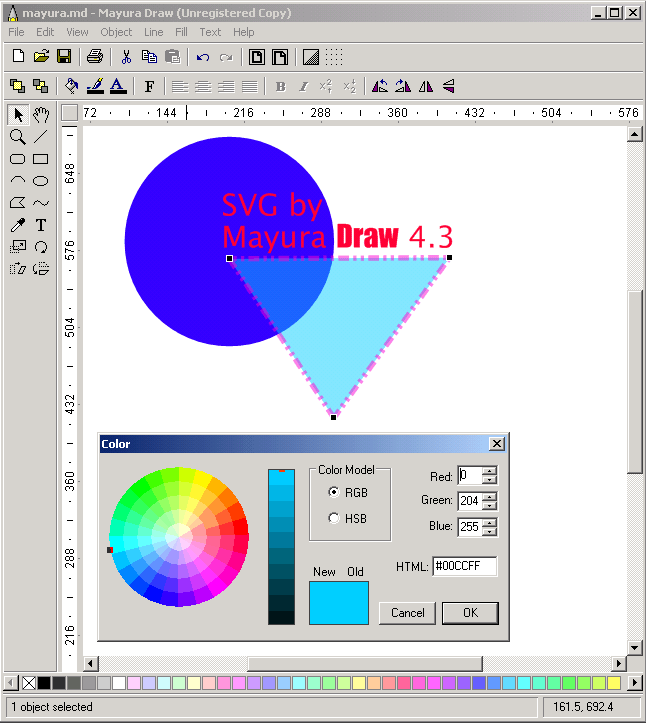Close the Color dialog with X
The image size is (646, 723).
[x=497, y=444]
